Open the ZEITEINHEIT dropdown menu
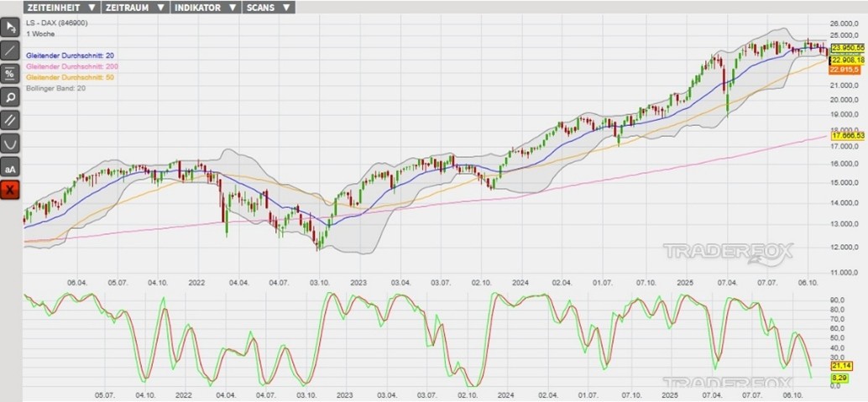The width and height of the screenshot is (868, 402). 61,8
